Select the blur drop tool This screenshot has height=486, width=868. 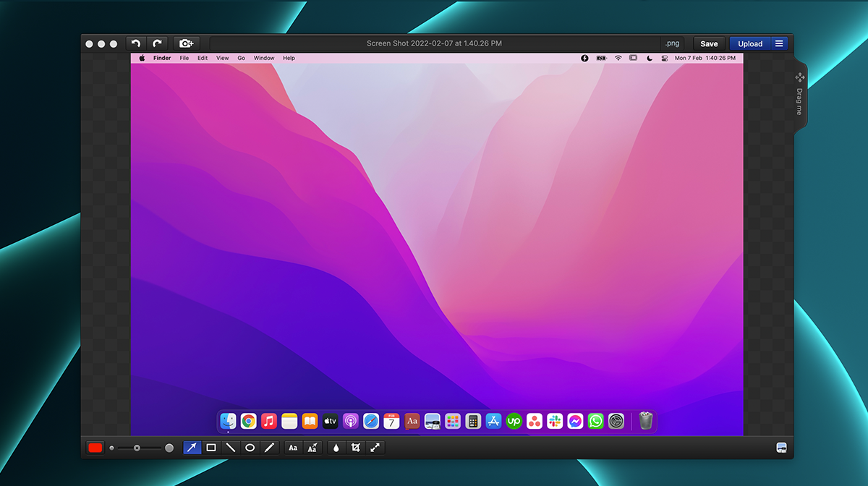336,448
